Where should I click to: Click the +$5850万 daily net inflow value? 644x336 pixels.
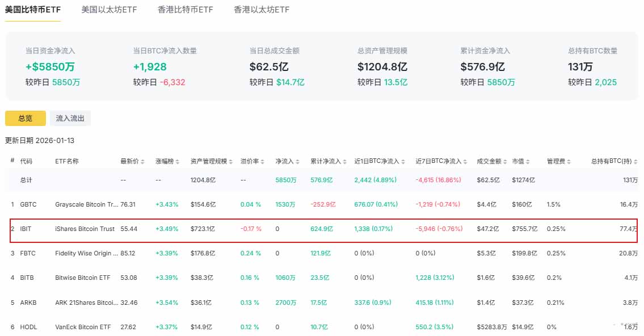click(x=50, y=66)
